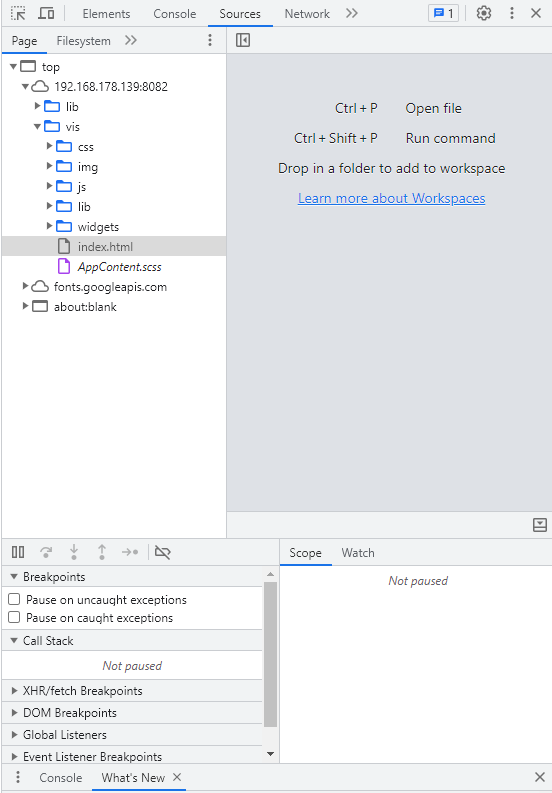This screenshot has height=793, width=552.
Task: Expand fonts.googleapis.com domain node
Action: click(x=25, y=286)
